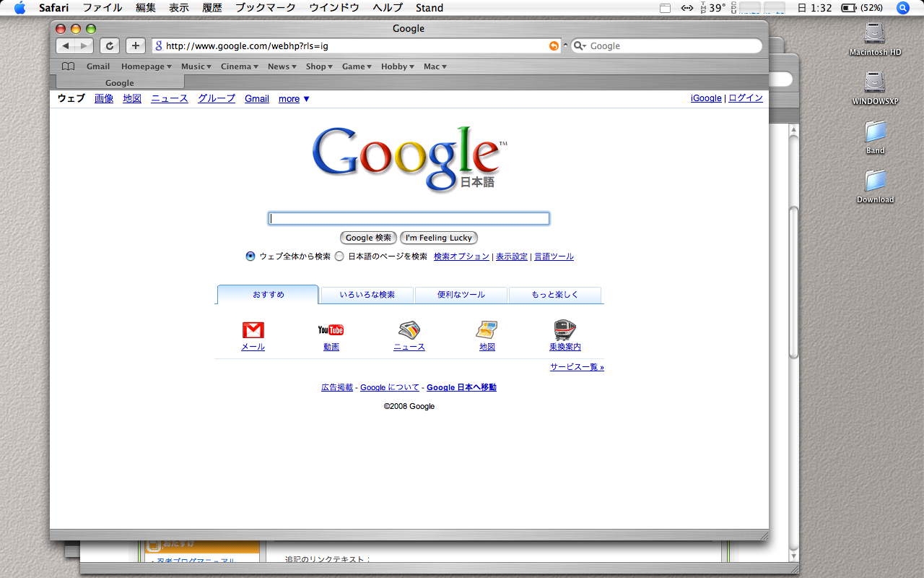Expand the Homepage bookmarks folder
The width and height of the screenshot is (924, 578).
(x=146, y=66)
